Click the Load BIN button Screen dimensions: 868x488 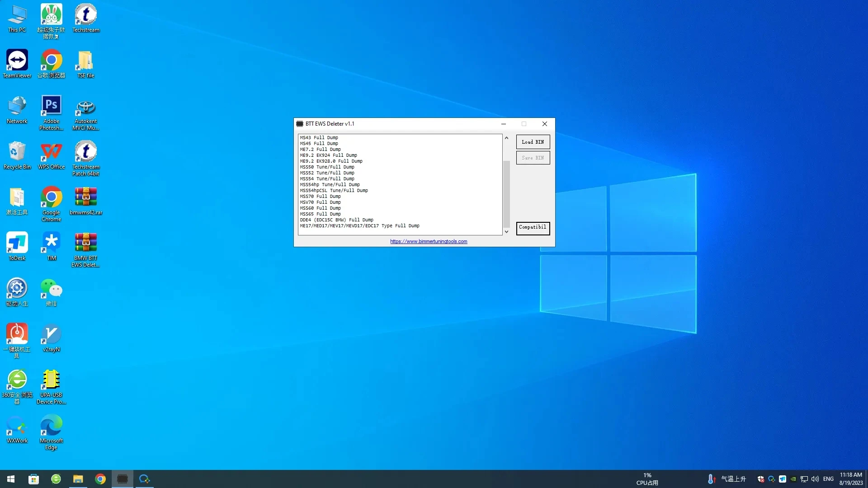click(x=533, y=141)
